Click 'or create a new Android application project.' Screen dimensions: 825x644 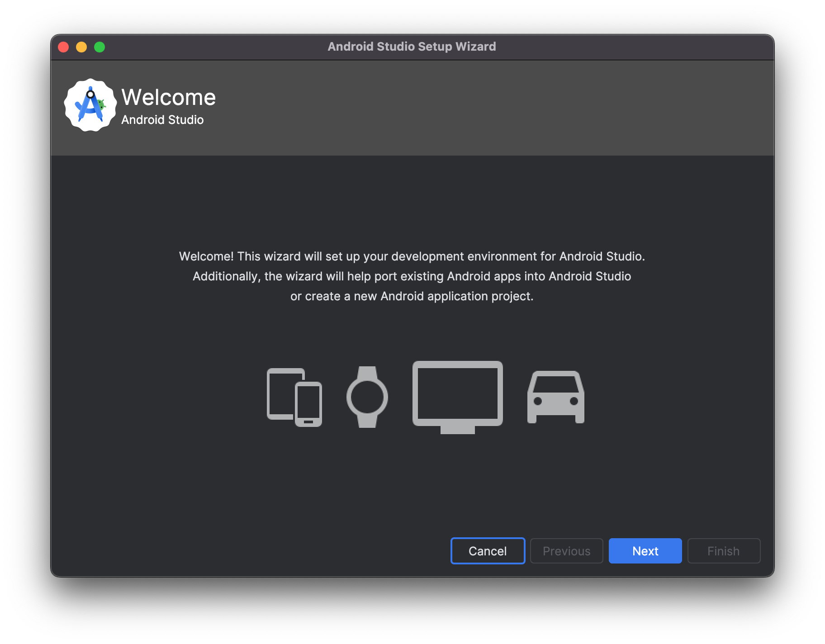coord(412,296)
